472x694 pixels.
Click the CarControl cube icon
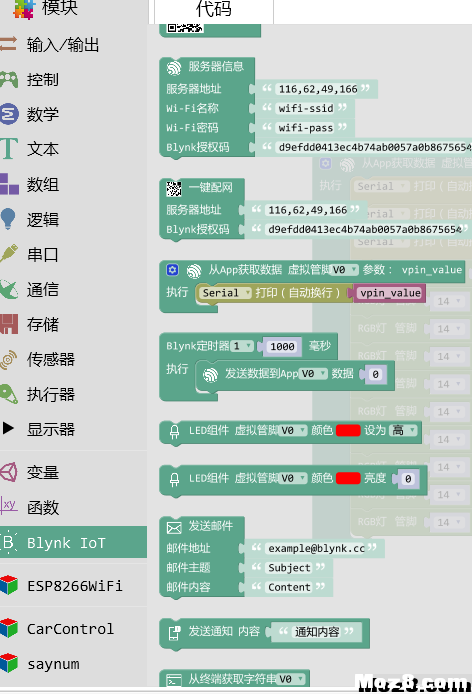click(9, 628)
